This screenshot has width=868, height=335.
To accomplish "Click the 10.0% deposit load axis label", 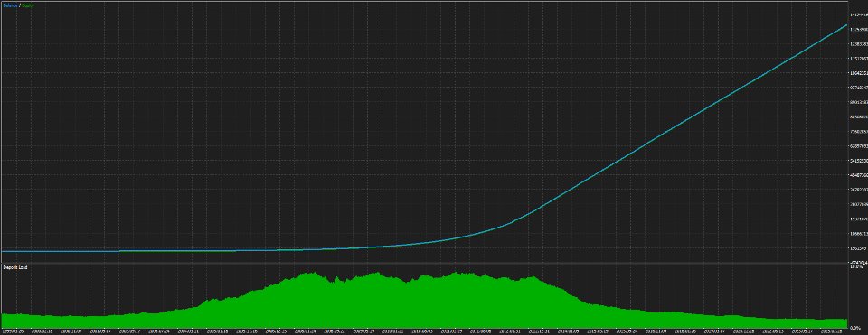I will (857, 266).
